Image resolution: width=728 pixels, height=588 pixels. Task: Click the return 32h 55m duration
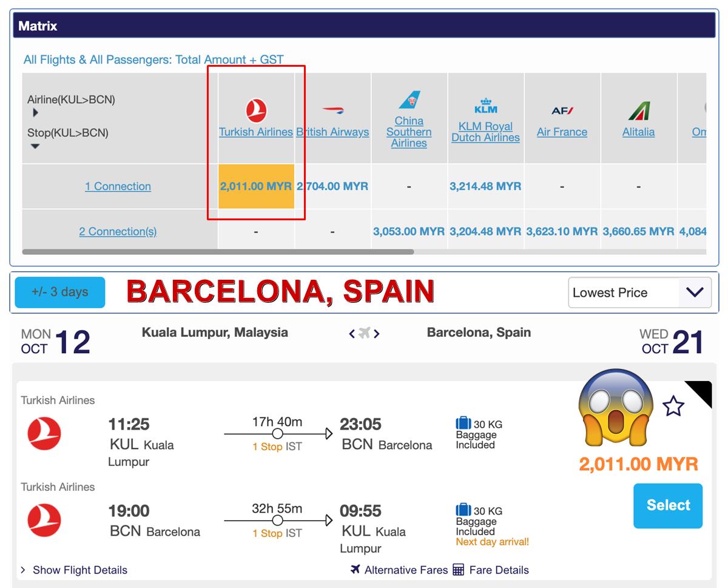[277, 509]
